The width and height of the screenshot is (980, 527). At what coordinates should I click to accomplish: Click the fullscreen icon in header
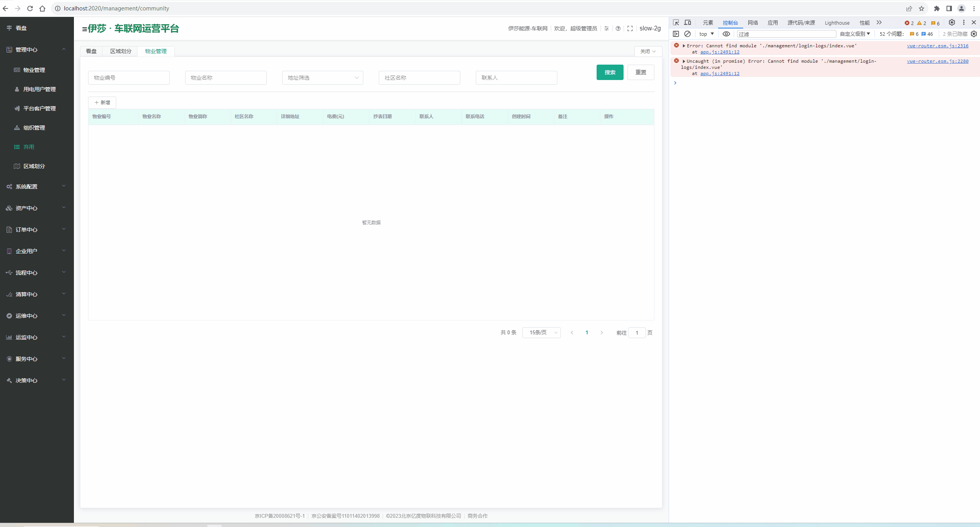(630, 28)
